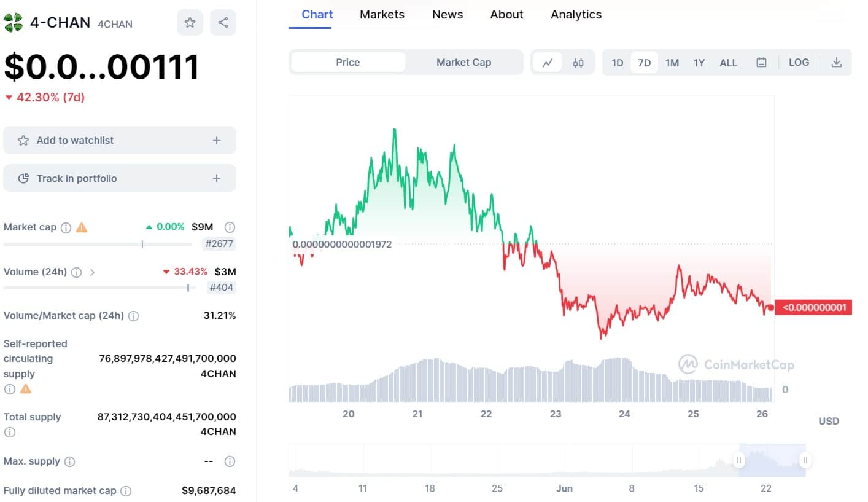Click Fully diluted market cap info icon
This screenshot has width=868, height=502.
pos(126,491)
